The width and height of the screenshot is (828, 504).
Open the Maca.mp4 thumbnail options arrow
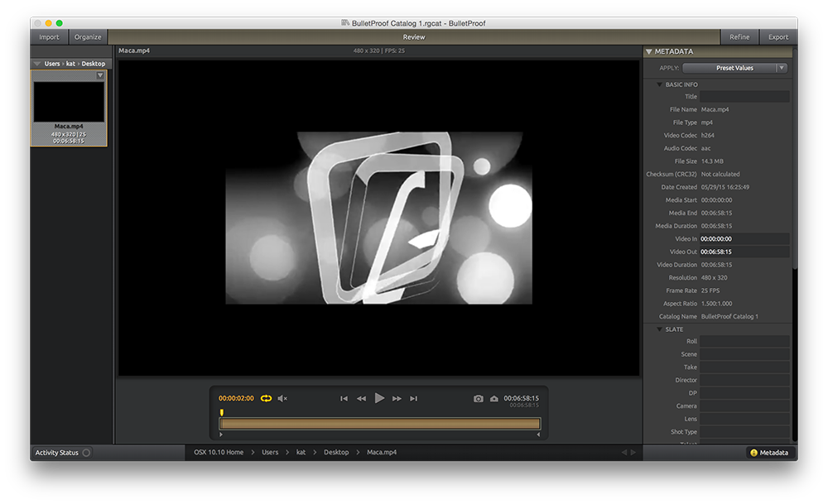(100, 75)
